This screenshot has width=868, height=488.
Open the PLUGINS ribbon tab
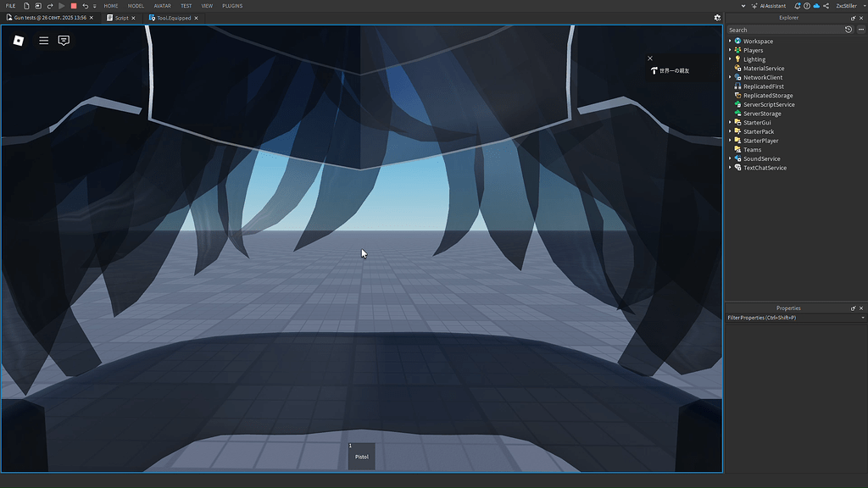point(232,6)
